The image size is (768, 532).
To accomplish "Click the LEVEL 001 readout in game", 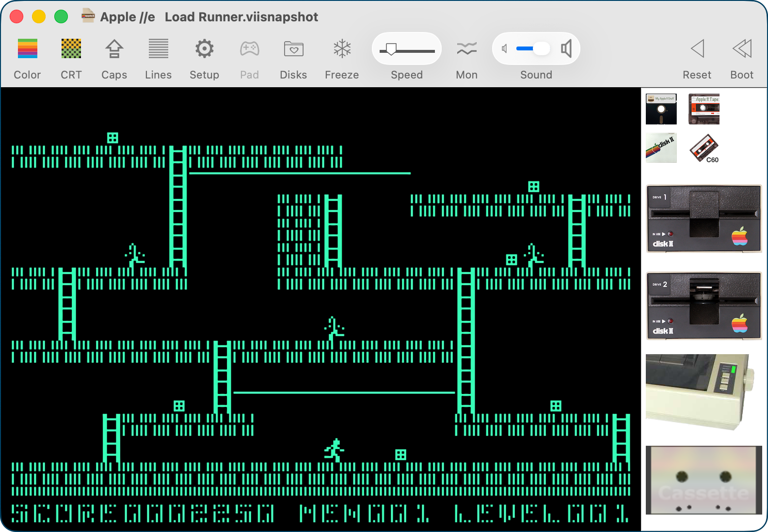I will [542, 514].
